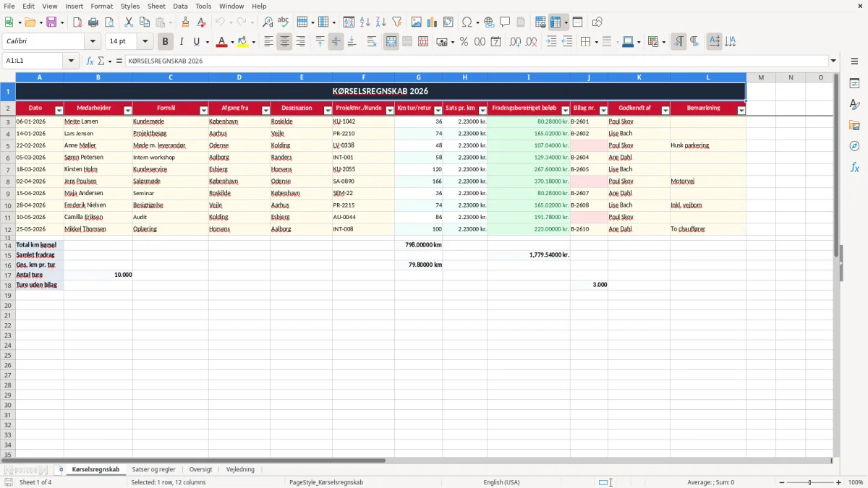Open the sidebar Navigator compass icon
This screenshot has height=488, width=868.
click(854, 146)
